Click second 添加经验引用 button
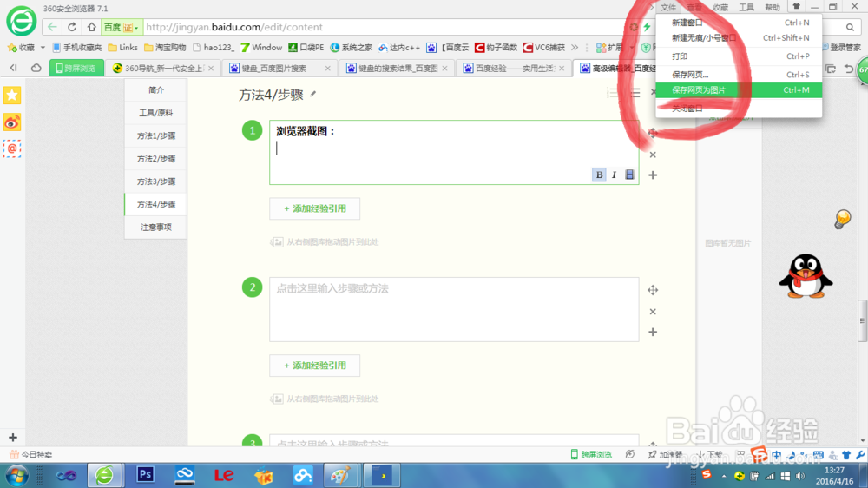Image resolution: width=868 pixels, height=488 pixels. (314, 366)
